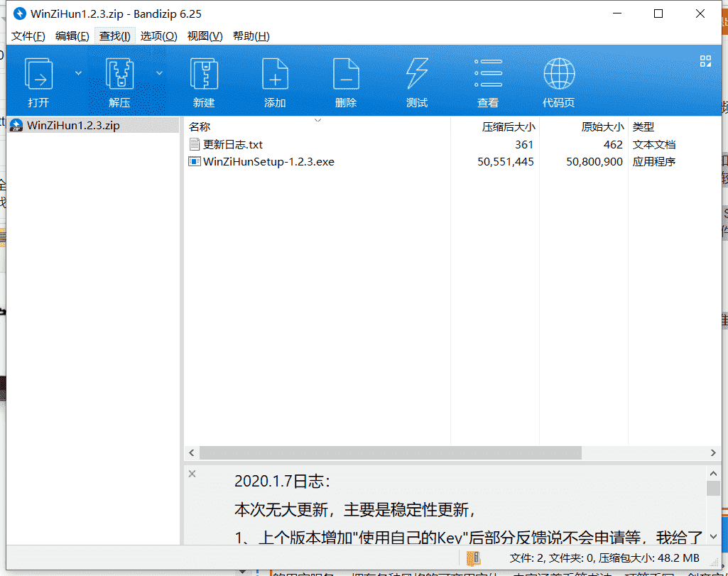
Task: Click the Add (添加) file icon
Action: click(275, 74)
